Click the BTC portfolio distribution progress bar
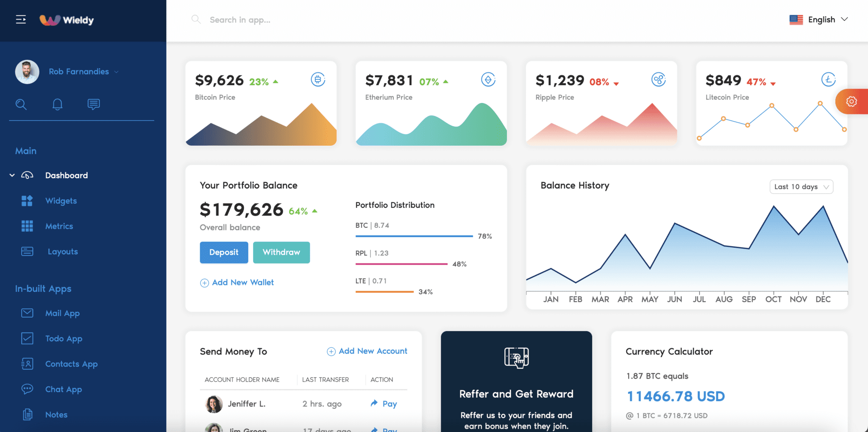Image resolution: width=868 pixels, height=432 pixels. pos(413,236)
